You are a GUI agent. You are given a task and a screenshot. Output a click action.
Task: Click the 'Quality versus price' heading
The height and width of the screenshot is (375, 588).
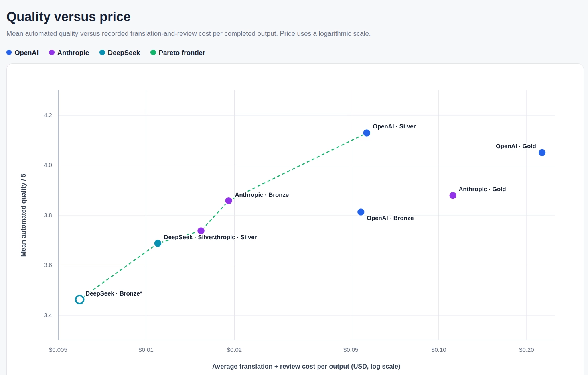pyautogui.click(x=69, y=17)
